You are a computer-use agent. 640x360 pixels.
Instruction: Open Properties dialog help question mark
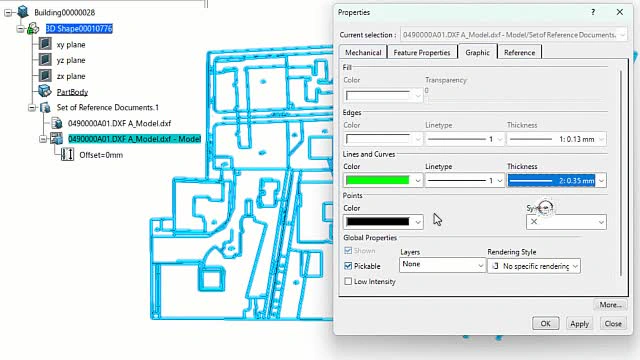point(593,12)
